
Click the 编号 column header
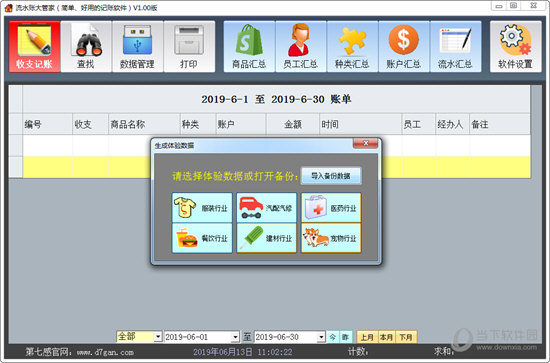pos(48,124)
